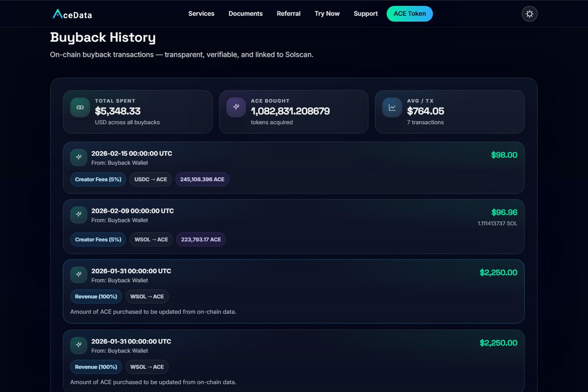Click Creator Fees (5%) tag on 2026-02-15 row
588x392 pixels.
tap(98, 180)
